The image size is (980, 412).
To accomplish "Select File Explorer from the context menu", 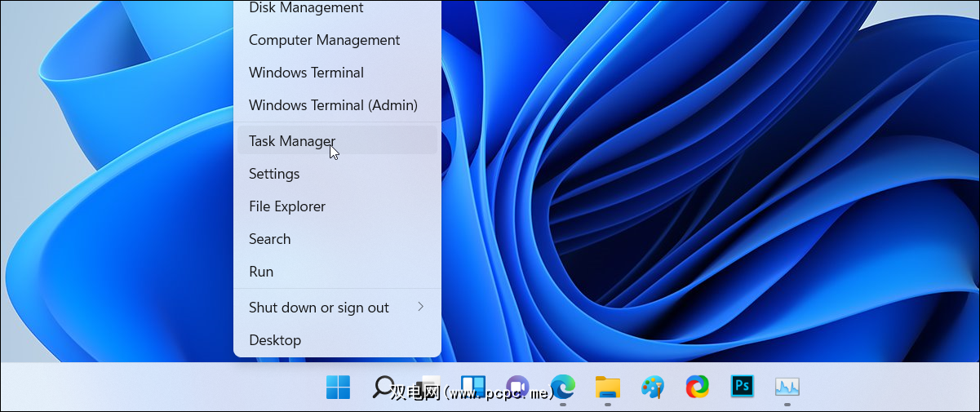I will [x=287, y=206].
